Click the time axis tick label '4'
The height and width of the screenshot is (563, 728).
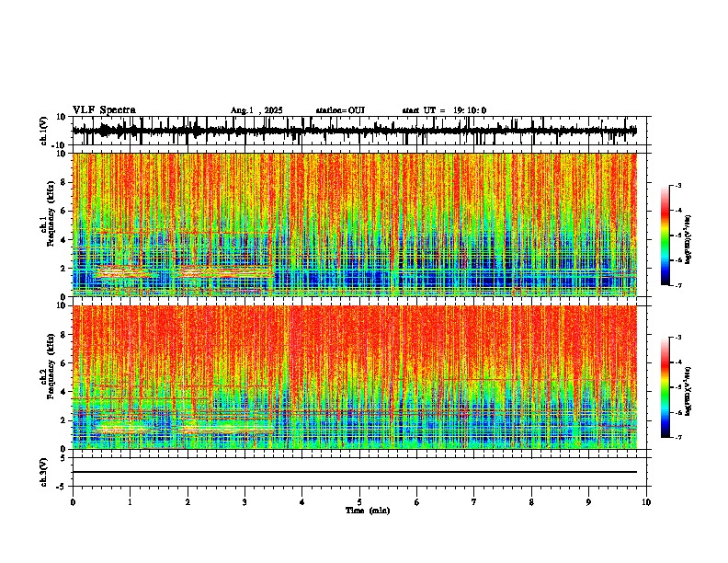pyautogui.click(x=302, y=502)
